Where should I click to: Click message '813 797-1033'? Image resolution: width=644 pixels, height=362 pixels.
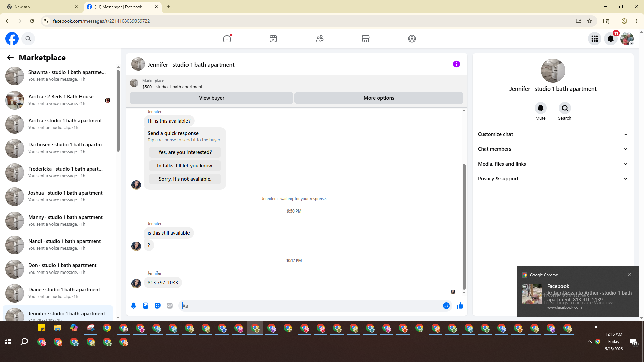click(x=163, y=283)
